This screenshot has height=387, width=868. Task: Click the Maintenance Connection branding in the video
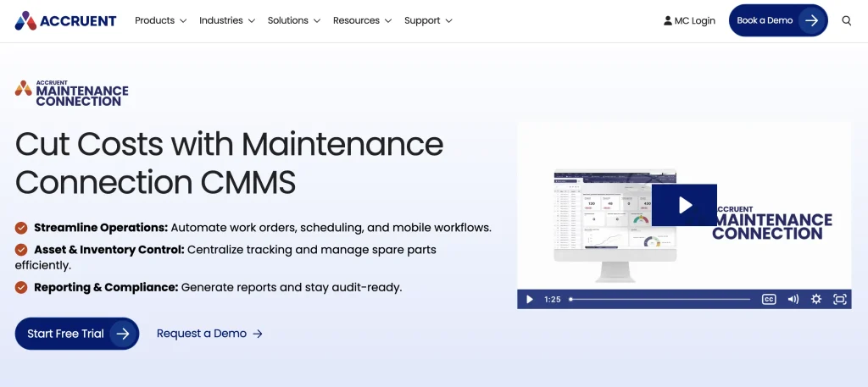[x=772, y=224]
